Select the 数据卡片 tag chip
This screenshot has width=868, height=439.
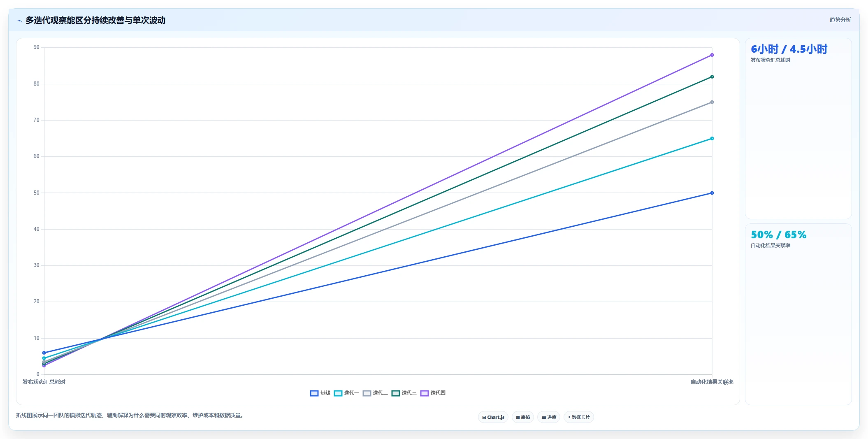[579, 417]
